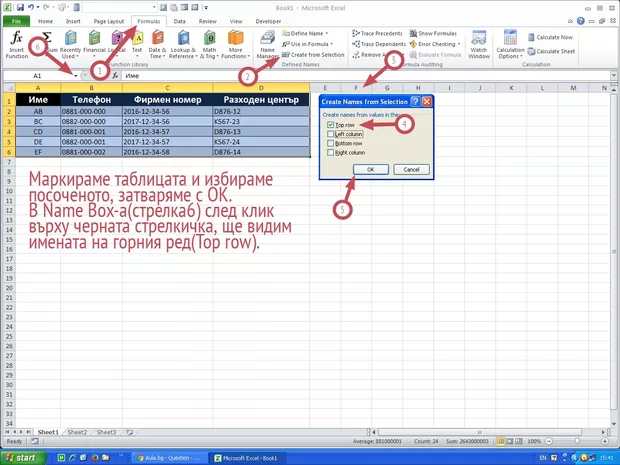Click Trace Dependents
620x465 pixels.
point(379,44)
